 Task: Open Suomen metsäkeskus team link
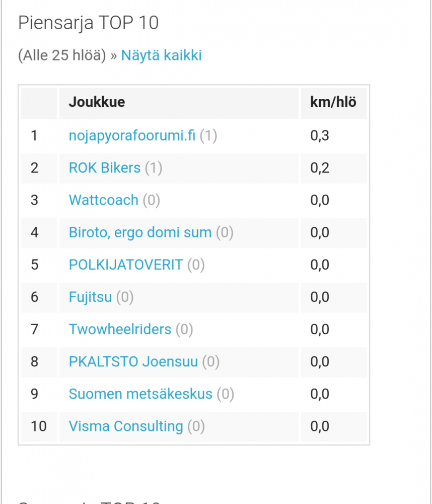click(140, 394)
